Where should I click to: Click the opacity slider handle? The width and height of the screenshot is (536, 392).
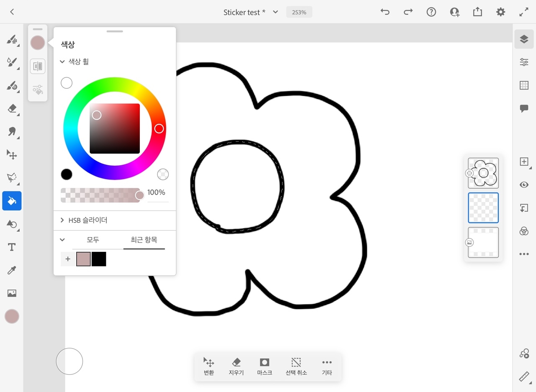(x=140, y=195)
